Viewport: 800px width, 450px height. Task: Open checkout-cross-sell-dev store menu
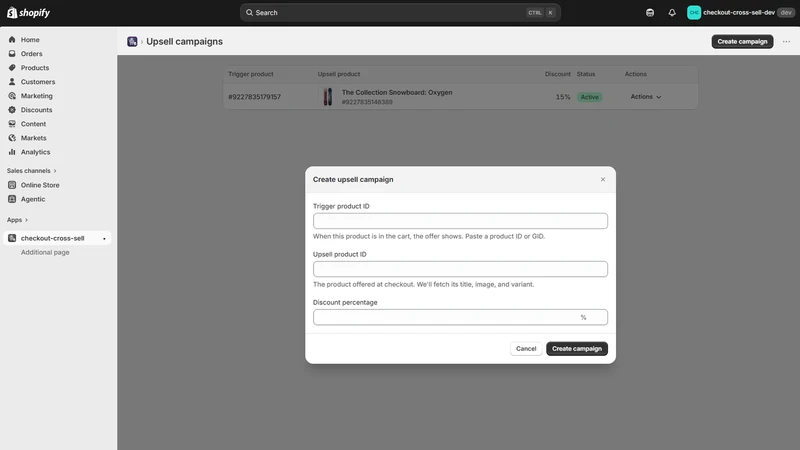(x=740, y=13)
